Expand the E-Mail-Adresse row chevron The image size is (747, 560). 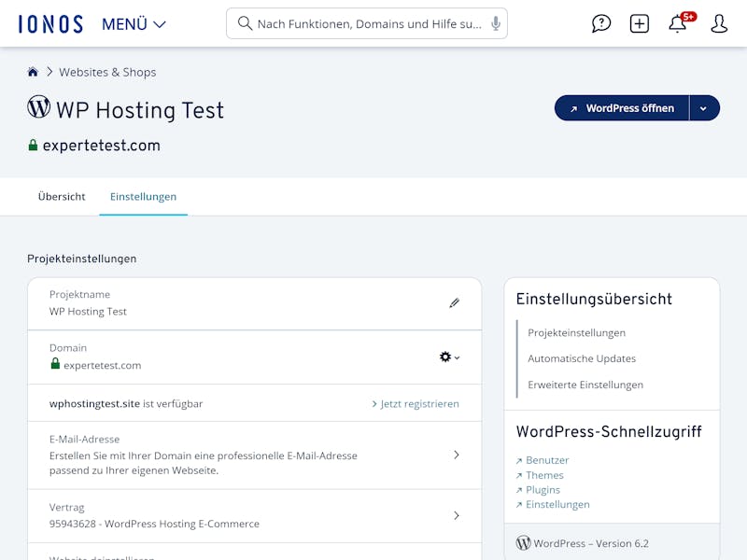(x=457, y=455)
